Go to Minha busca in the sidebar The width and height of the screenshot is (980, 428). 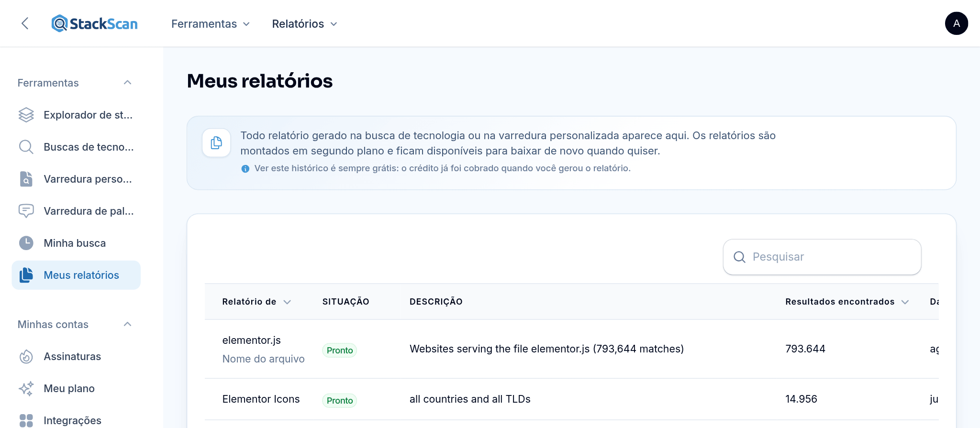[x=76, y=243]
